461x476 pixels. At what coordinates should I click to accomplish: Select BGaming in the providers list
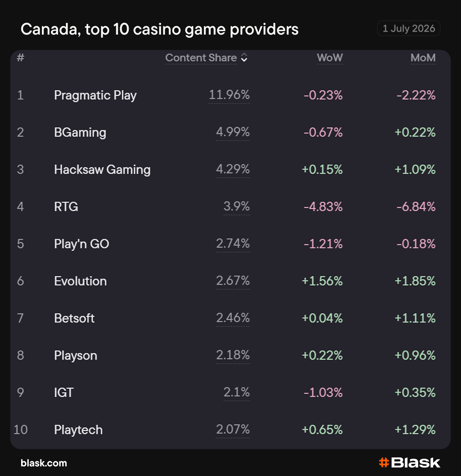pyautogui.click(x=80, y=133)
